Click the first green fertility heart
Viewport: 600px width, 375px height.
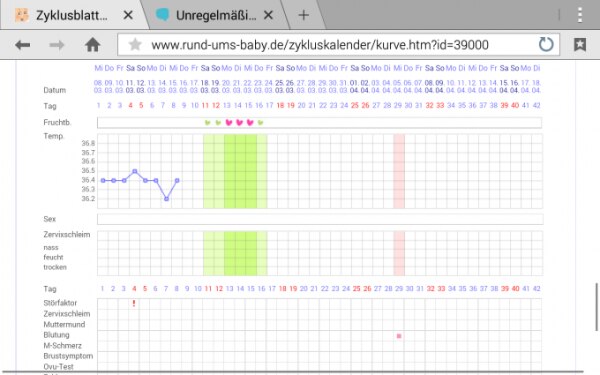pos(207,123)
